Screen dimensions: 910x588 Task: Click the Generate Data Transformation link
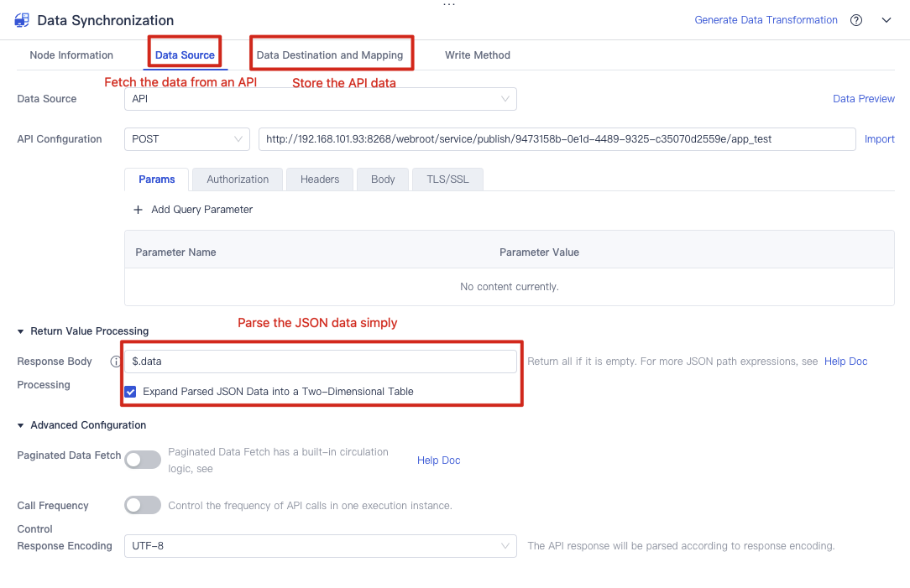[766, 19]
